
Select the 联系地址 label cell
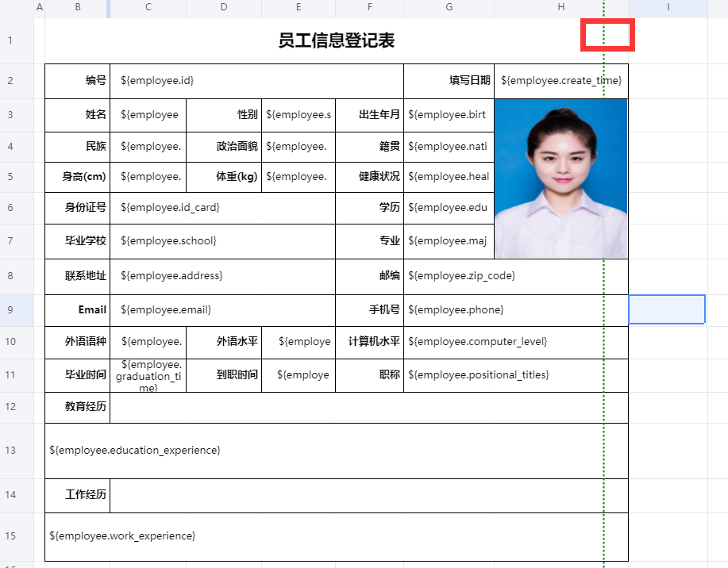click(78, 276)
